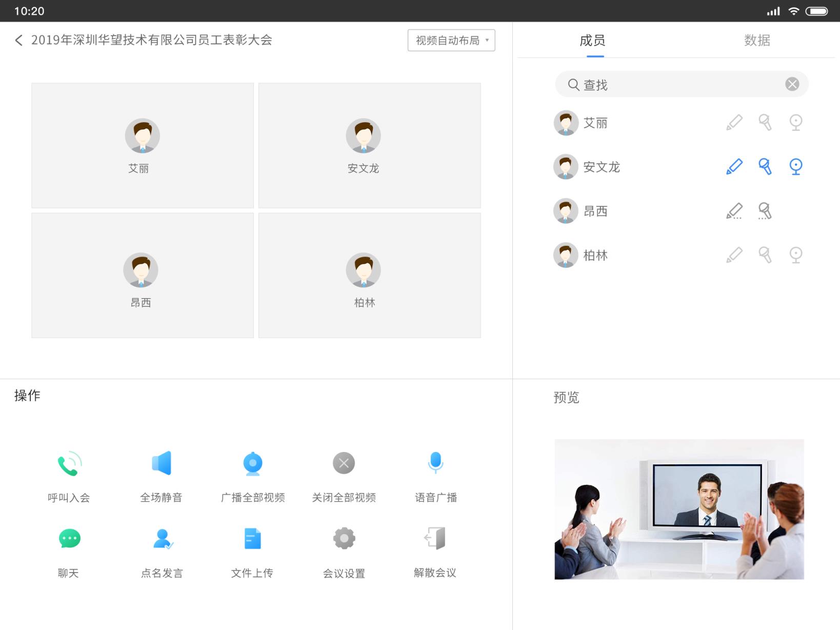Click the 点名发言 roll-call icon
This screenshot has width=840, height=630.
161,539
